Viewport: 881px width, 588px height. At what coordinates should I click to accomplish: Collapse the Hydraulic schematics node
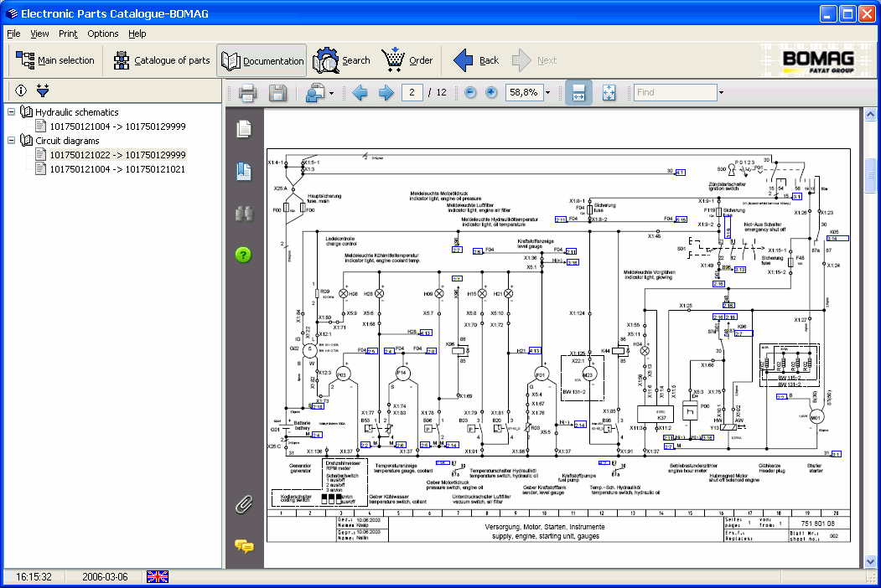(x=11, y=111)
